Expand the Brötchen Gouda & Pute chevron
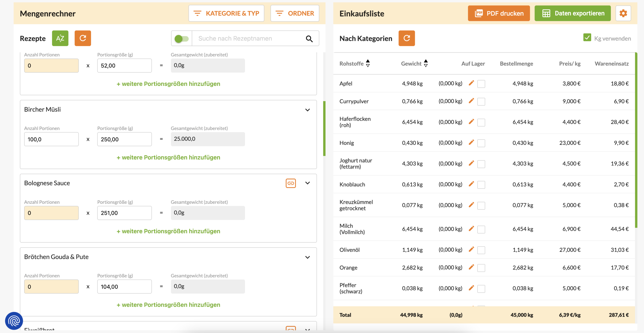 (x=307, y=257)
